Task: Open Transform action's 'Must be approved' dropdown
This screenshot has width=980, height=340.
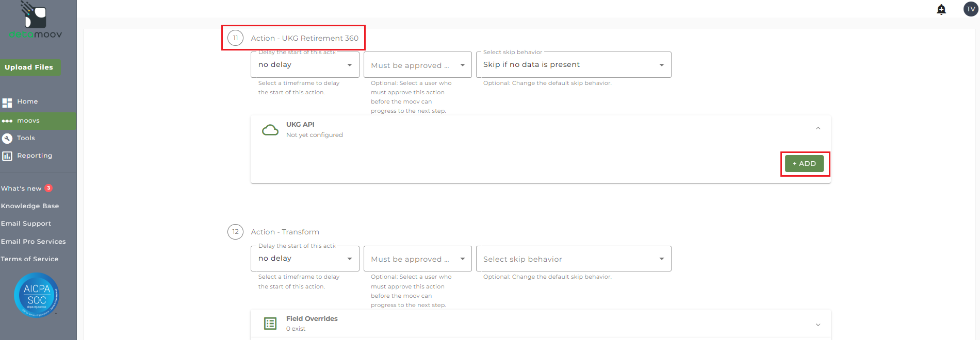Action: (417, 259)
